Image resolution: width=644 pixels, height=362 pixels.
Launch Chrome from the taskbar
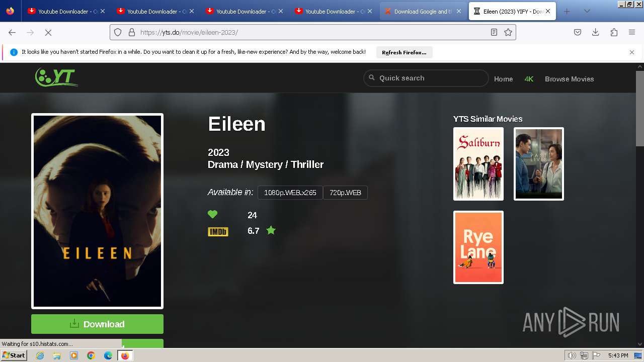point(91,355)
